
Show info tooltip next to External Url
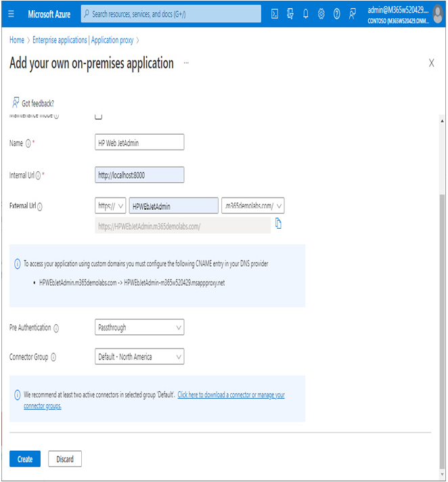point(40,207)
